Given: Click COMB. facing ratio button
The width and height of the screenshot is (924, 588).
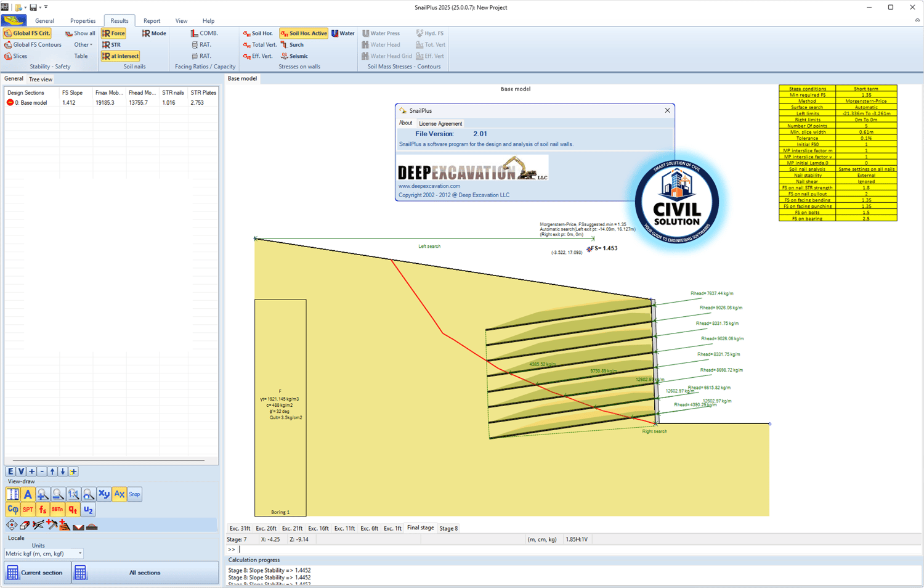Looking at the screenshot, I should 204,33.
